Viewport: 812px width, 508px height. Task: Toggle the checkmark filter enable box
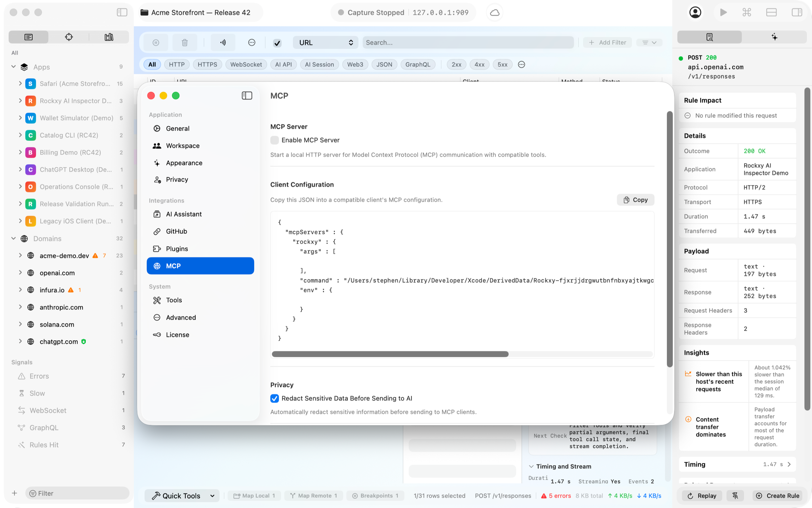click(x=277, y=43)
